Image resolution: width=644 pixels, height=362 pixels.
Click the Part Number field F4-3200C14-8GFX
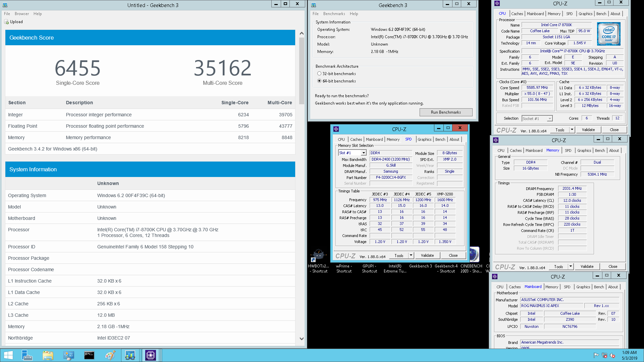pos(391,178)
